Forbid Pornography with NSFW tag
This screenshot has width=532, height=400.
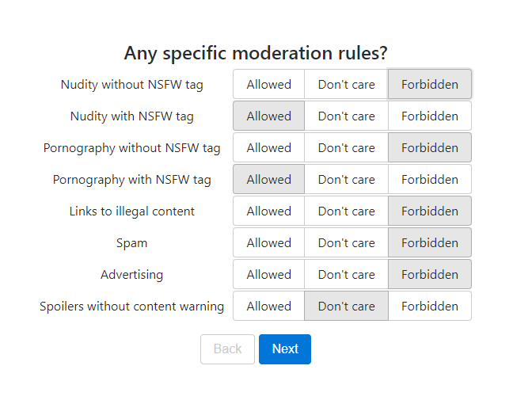[x=429, y=179]
